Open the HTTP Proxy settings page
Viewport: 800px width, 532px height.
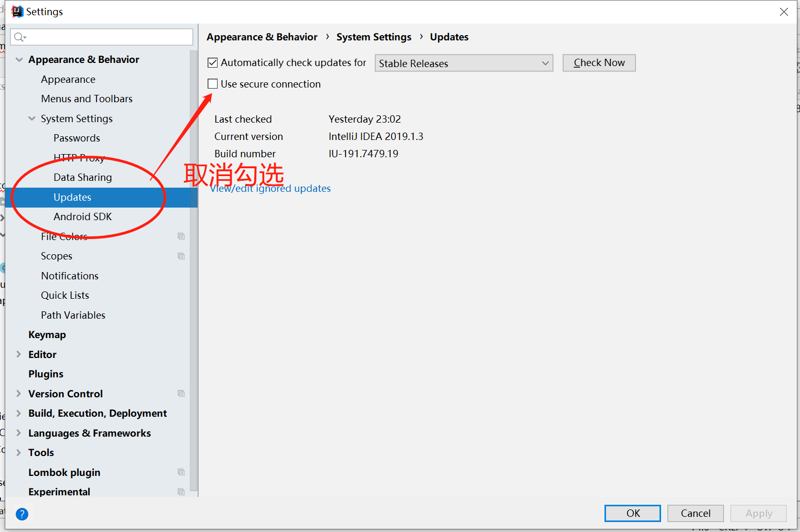(x=79, y=158)
